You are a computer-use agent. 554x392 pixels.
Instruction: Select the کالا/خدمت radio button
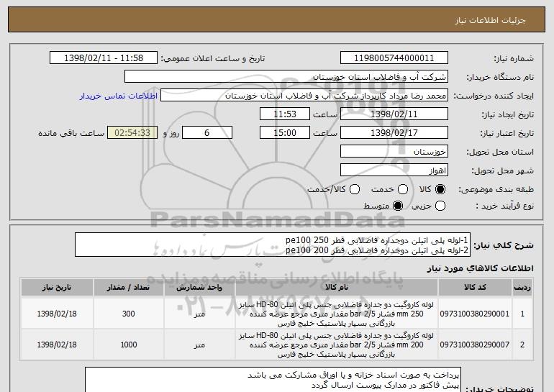pos(355,189)
